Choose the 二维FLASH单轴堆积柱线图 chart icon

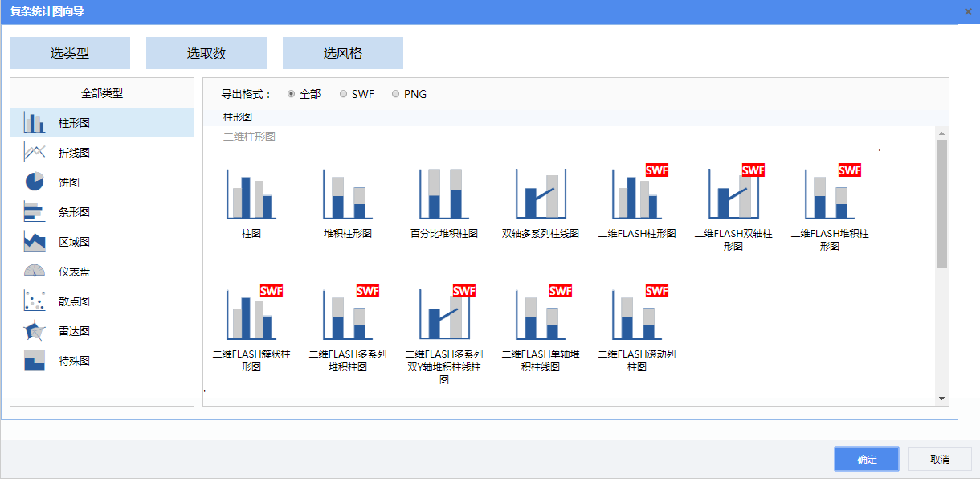pos(541,315)
